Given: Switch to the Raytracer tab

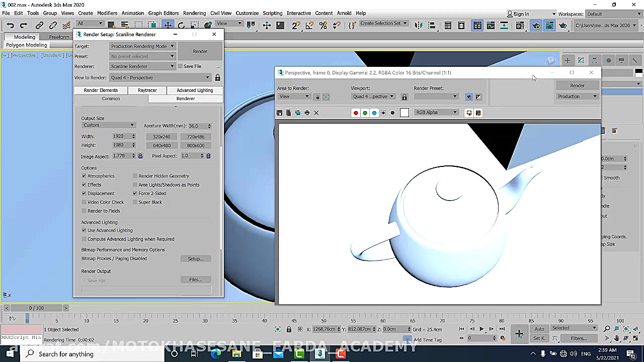Looking at the screenshot, I should [x=147, y=90].
